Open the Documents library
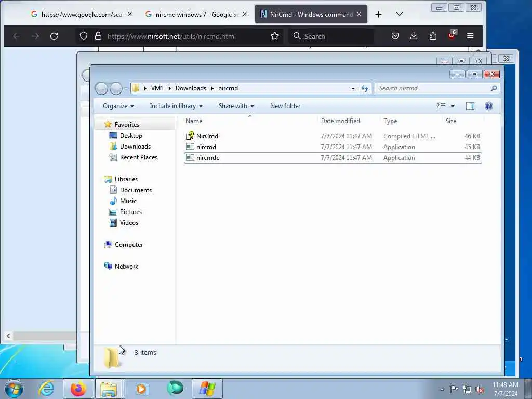This screenshot has width=532, height=399. (x=136, y=190)
